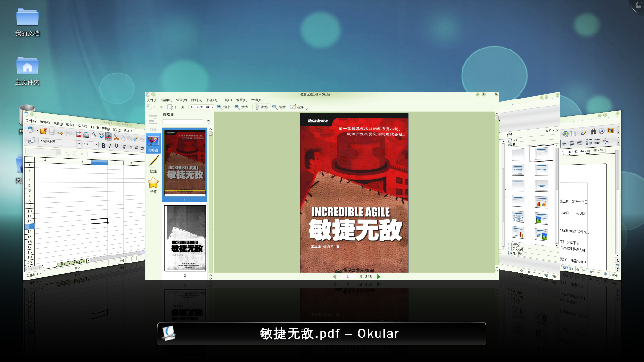The width and height of the screenshot is (644, 362).
Task: Open the arrow next to 选择 tool in Okular
Action: coord(307,108)
